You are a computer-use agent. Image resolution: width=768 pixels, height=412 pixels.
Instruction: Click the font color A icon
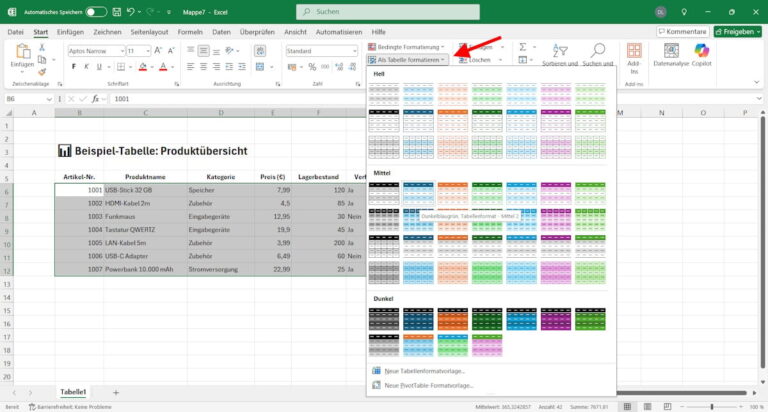coord(164,67)
